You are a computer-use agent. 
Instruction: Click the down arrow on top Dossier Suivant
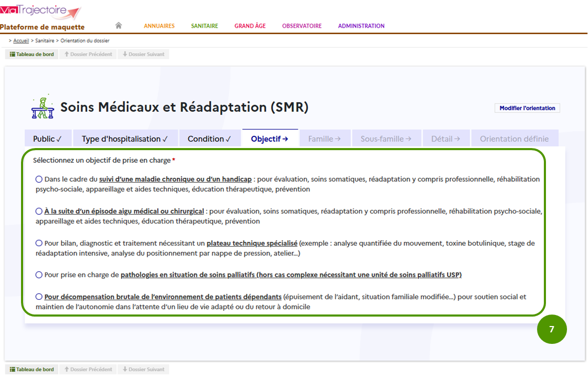[125, 54]
